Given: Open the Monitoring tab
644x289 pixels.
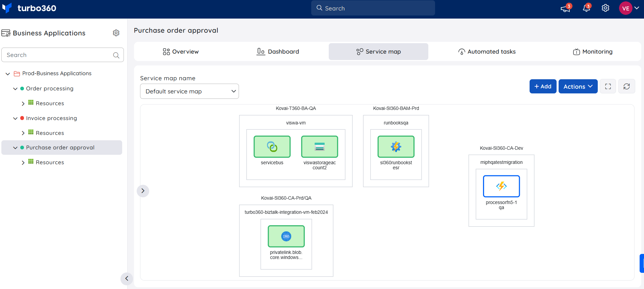Looking at the screenshot, I should pos(593,52).
